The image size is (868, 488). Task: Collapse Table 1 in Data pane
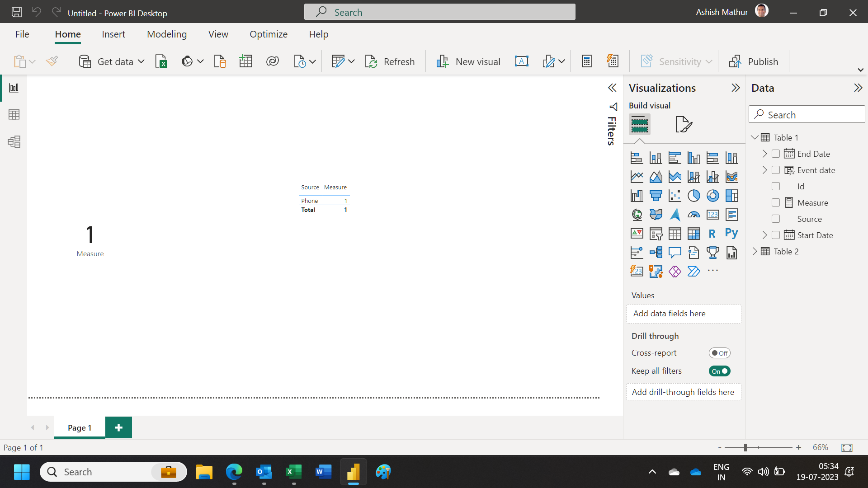(x=755, y=137)
